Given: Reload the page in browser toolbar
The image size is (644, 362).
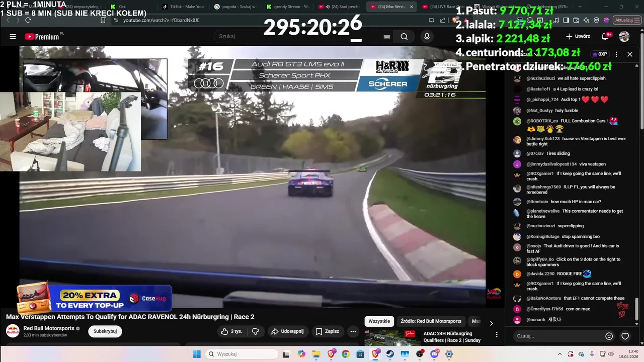Looking at the screenshot, I should click(28, 20).
